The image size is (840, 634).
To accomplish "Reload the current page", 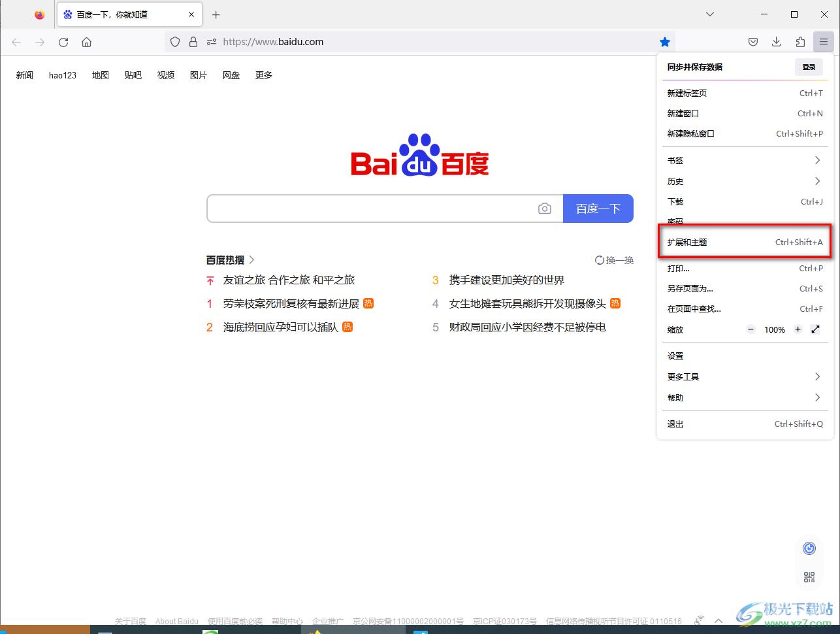I will [63, 42].
